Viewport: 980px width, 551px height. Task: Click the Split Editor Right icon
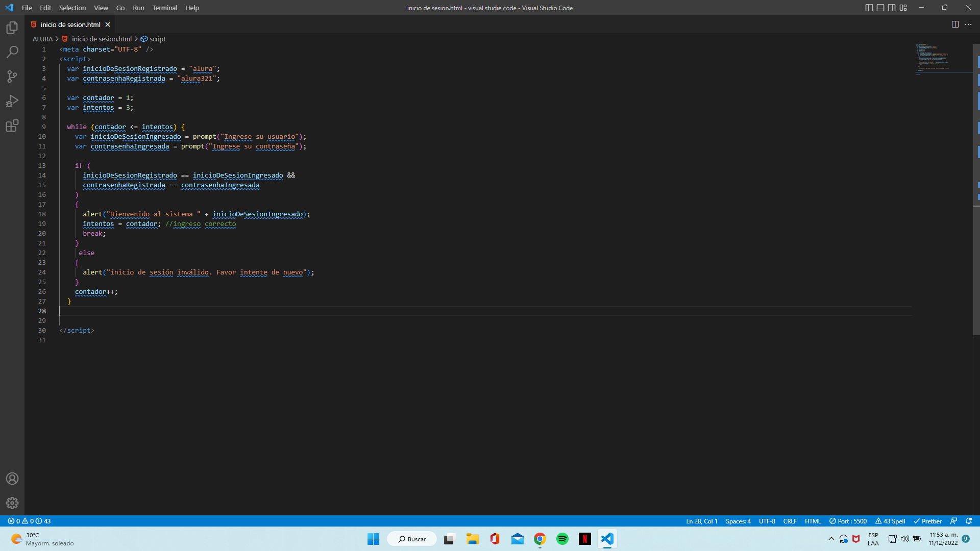click(955, 24)
